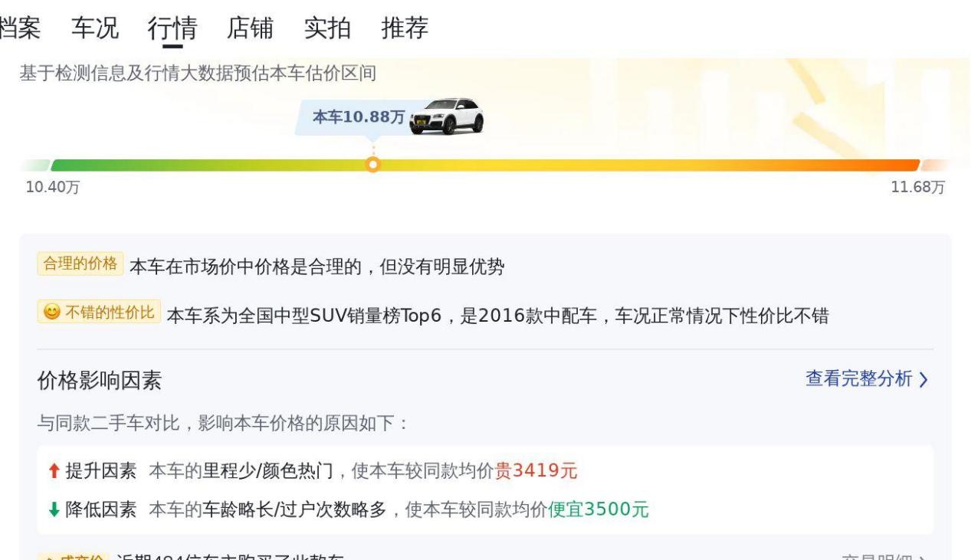Click the 11.68万 maximum price label

click(x=917, y=188)
